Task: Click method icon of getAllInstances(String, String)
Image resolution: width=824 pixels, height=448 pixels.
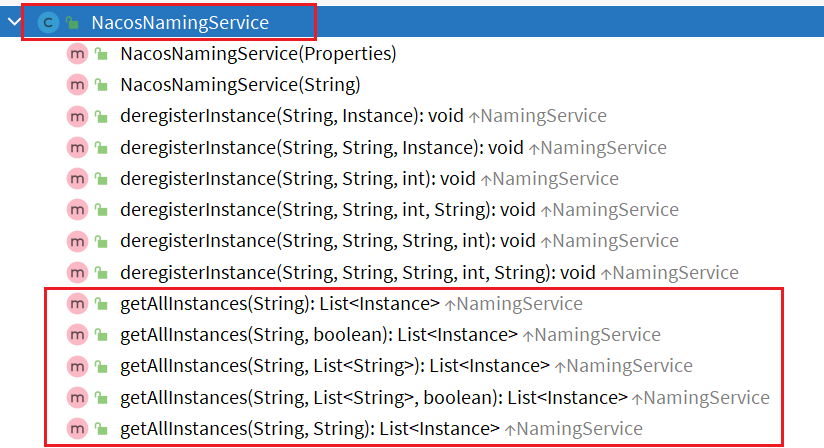Action: coord(78,429)
